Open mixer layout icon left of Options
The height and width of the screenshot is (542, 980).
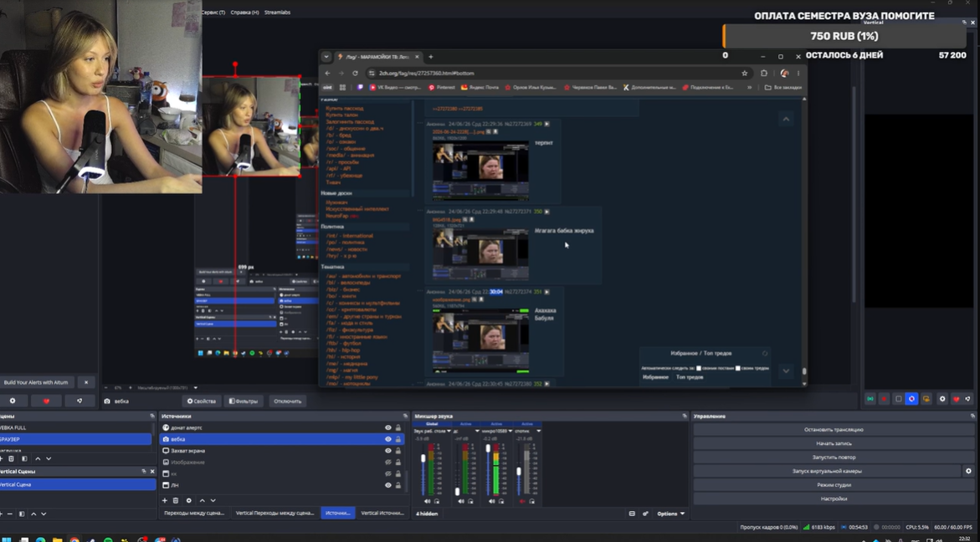coord(632,514)
